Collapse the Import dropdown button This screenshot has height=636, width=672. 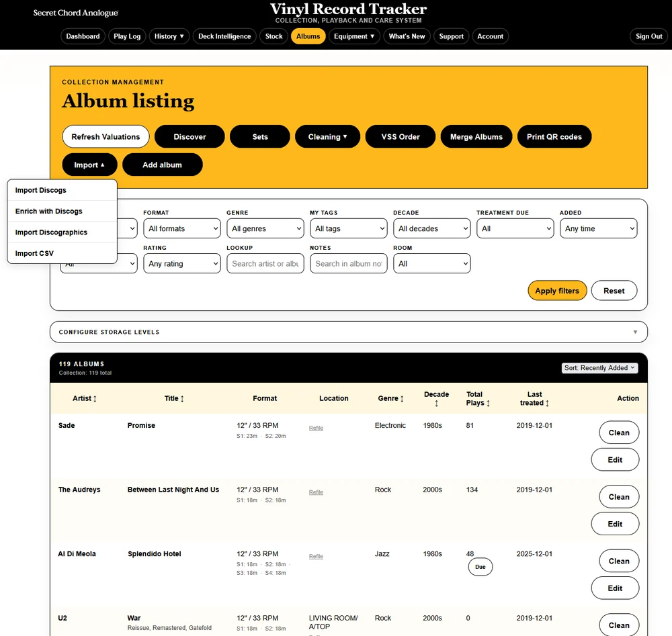pyautogui.click(x=89, y=165)
